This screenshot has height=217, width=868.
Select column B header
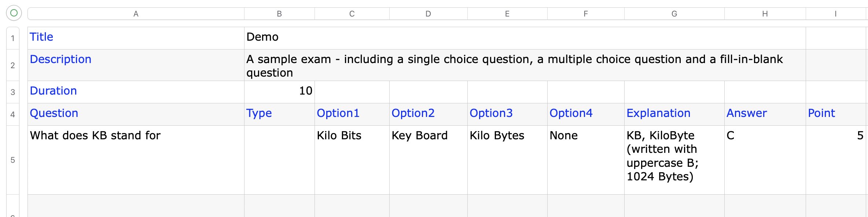tap(279, 14)
